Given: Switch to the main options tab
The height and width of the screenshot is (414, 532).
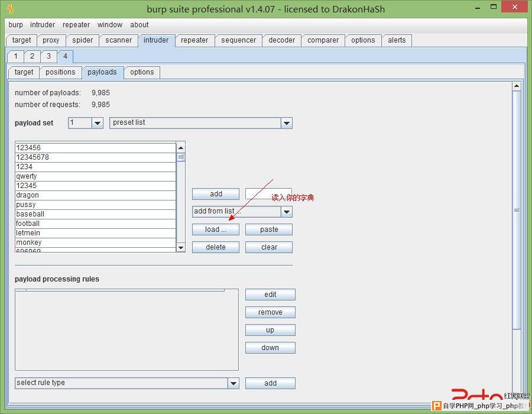Looking at the screenshot, I should [363, 40].
